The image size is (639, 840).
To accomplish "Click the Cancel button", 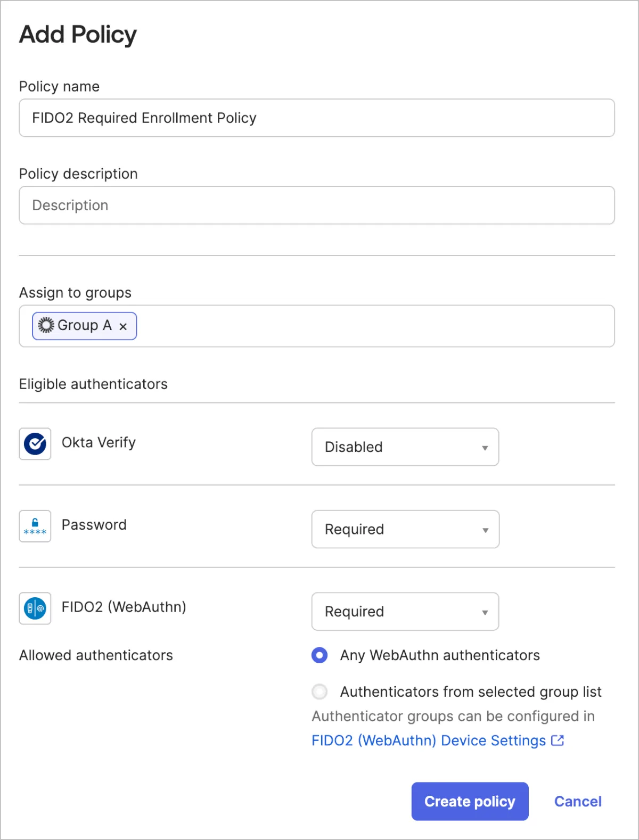I will click(578, 801).
